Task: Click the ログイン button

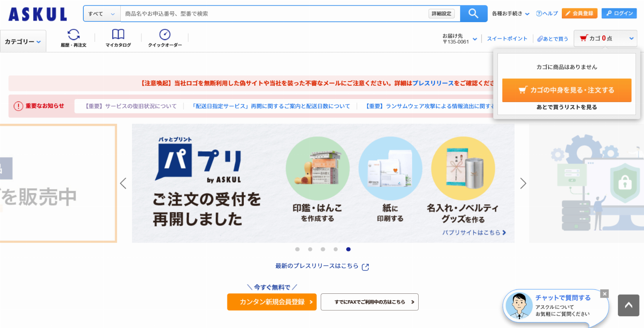Action: [619, 13]
